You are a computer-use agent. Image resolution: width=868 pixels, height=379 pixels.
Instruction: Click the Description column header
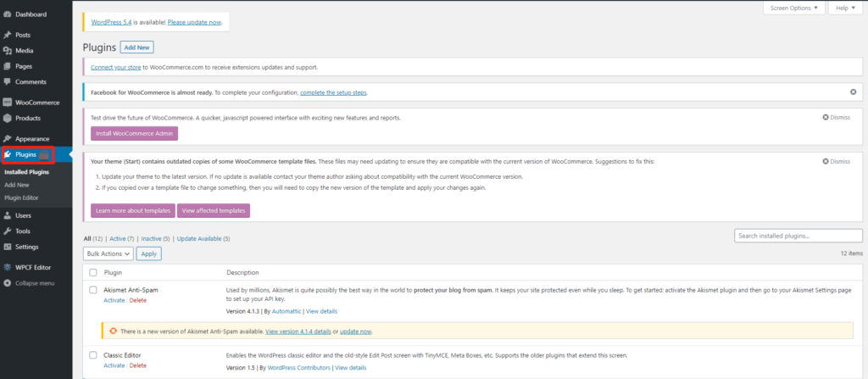tap(242, 273)
